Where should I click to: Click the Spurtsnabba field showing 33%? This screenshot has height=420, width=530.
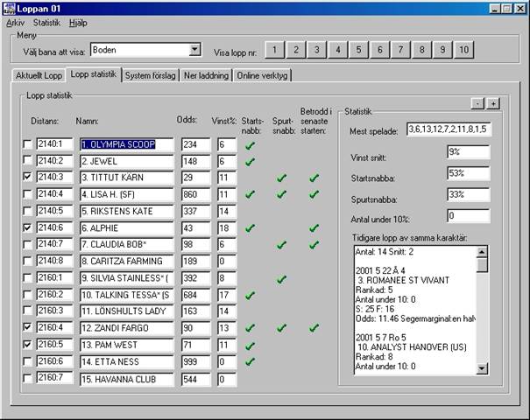pos(469,195)
